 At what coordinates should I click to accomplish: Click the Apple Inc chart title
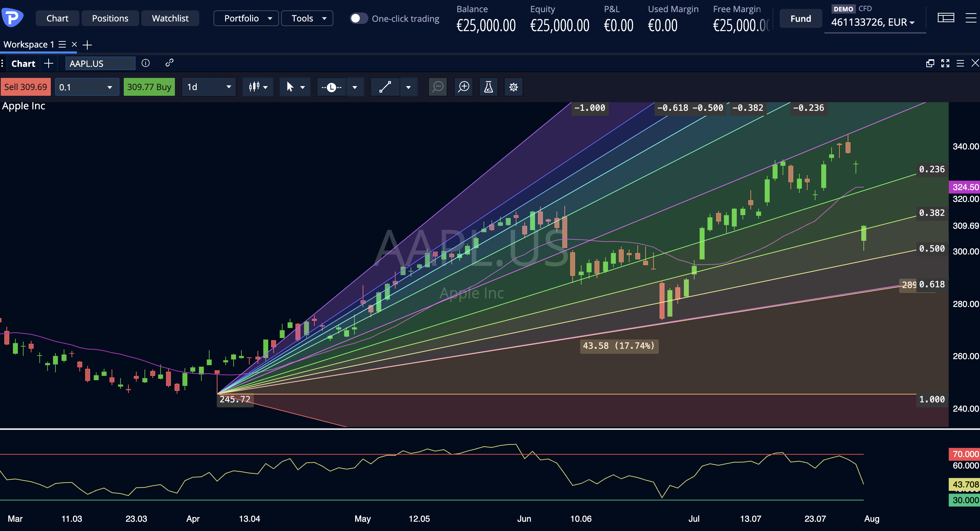tap(24, 106)
